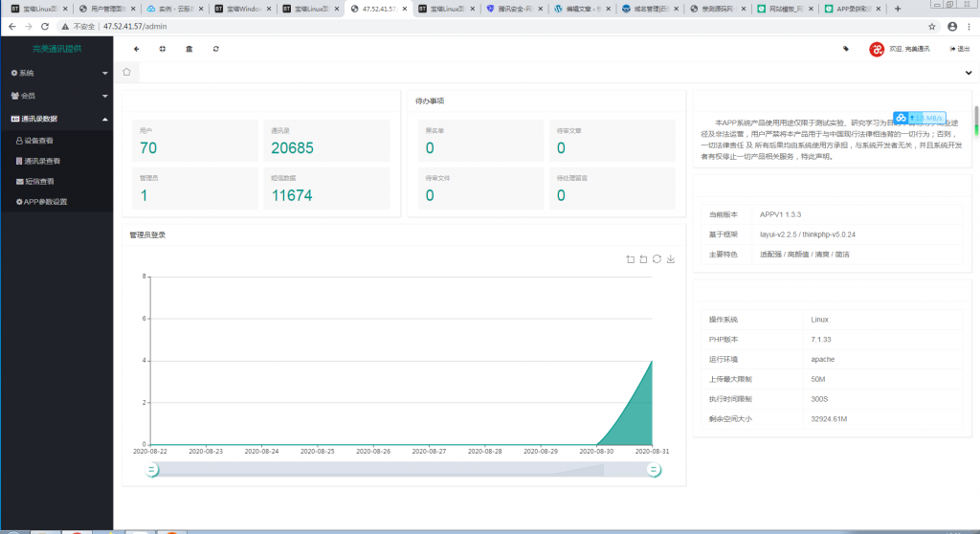Click the red user avatar icon
980x534 pixels.
(877, 49)
